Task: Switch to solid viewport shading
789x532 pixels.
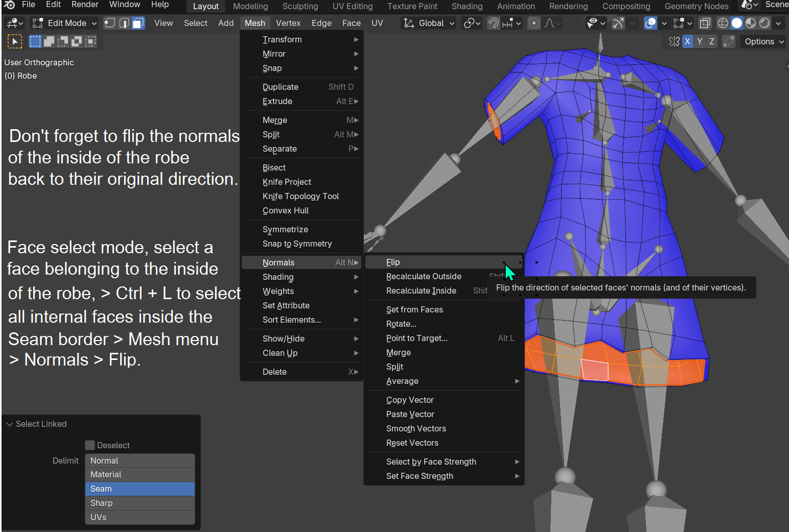Action: point(737,23)
